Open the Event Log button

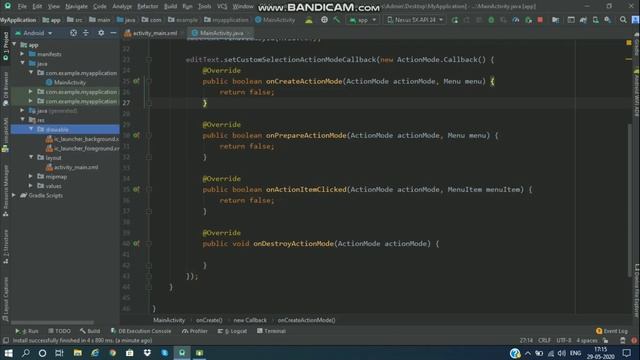point(612,331)
